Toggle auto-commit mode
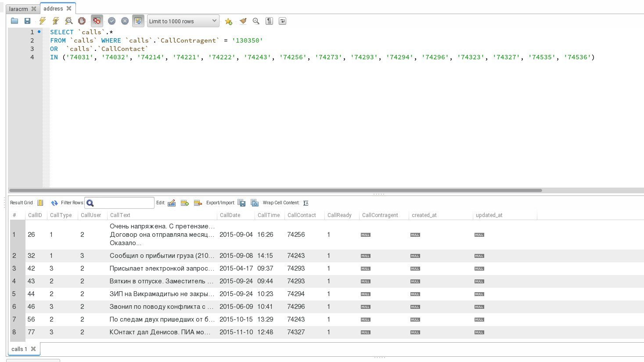The height and width of the screenshot is (362, 644). 138,21
